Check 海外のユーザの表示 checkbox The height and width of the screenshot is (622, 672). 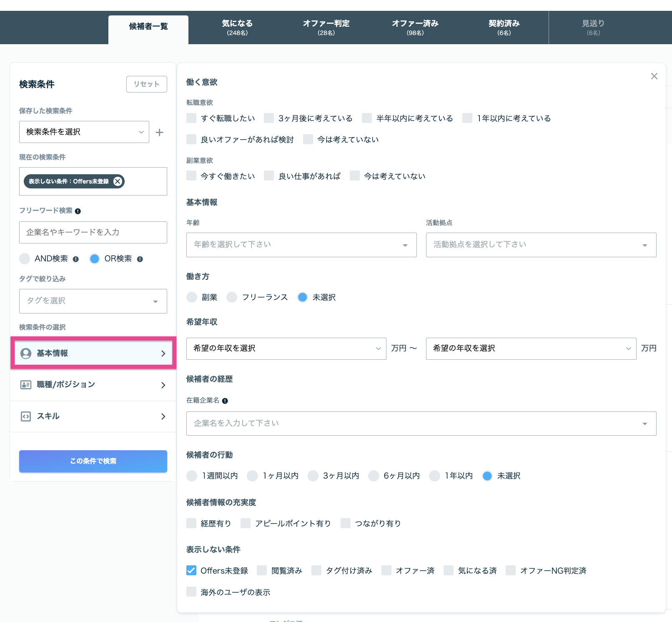191,592
